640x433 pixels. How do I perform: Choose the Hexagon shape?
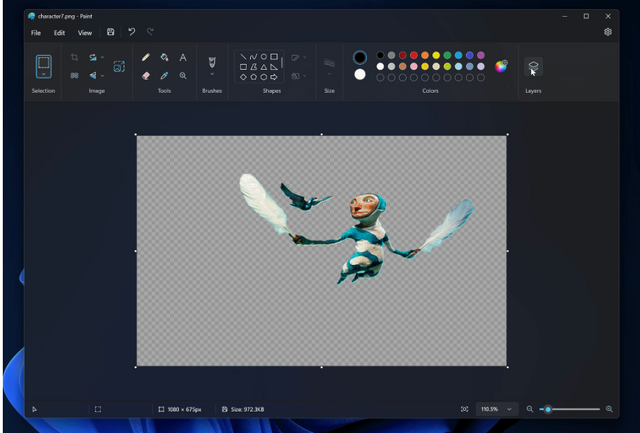(264, 77)
